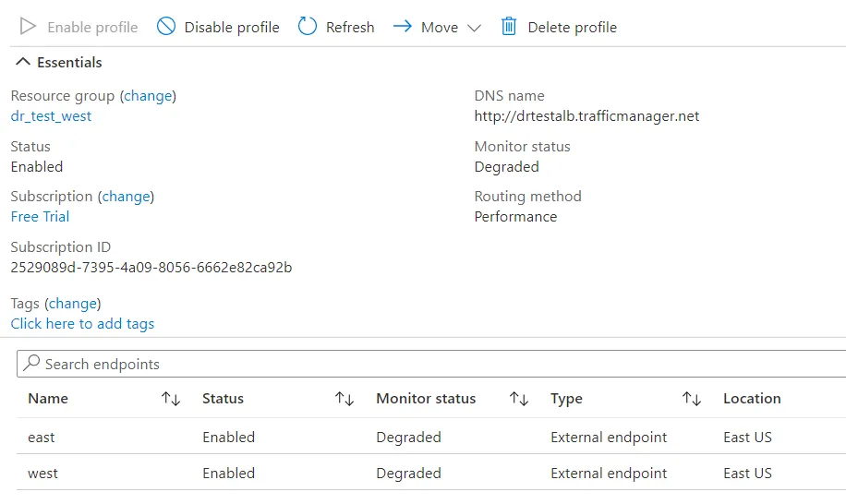The height and width of the screenshot is (504, 846).
Task: Click here to add tags
Action: click(82, 324)
